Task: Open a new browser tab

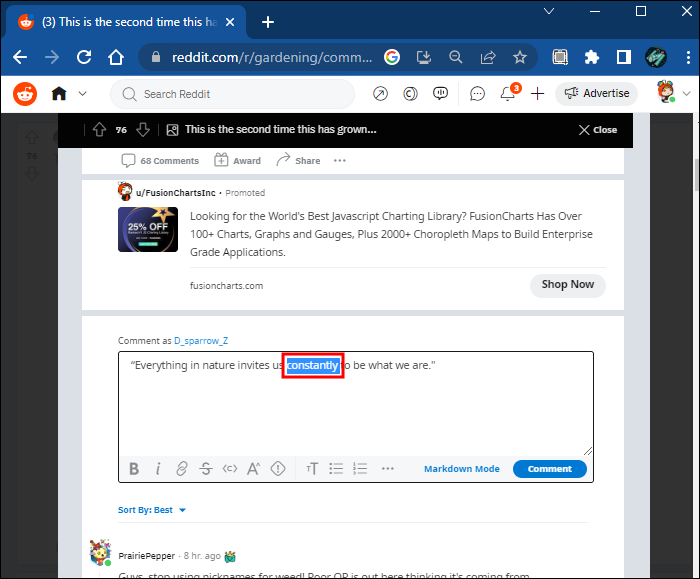Action: (268, 22)
